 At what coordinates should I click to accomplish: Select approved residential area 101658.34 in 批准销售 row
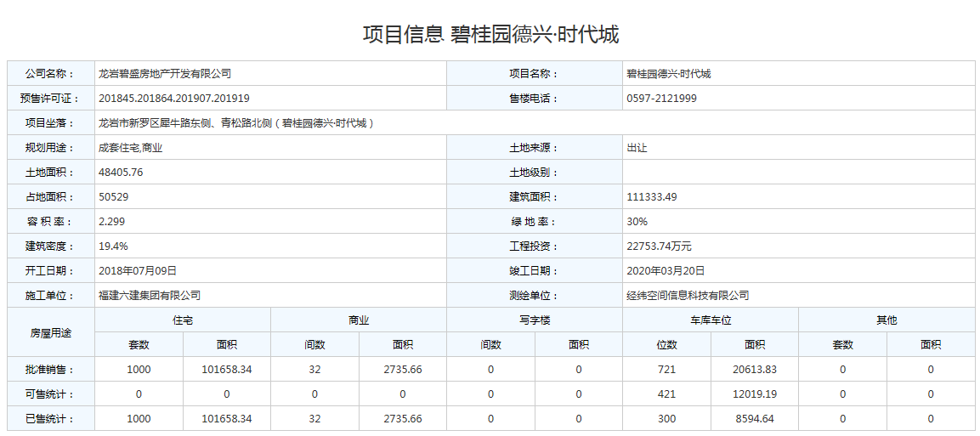pos(227,369)
